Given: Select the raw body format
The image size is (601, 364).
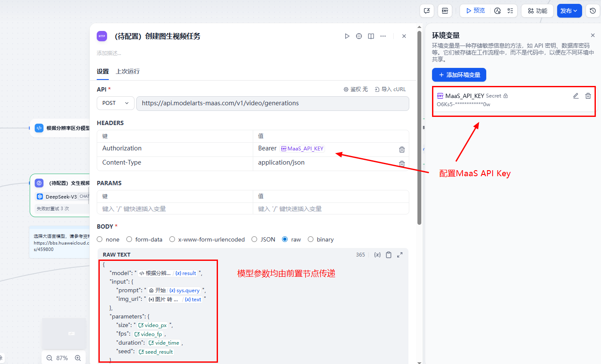Looking at the screenshot, I should click(x=284, y=239).
